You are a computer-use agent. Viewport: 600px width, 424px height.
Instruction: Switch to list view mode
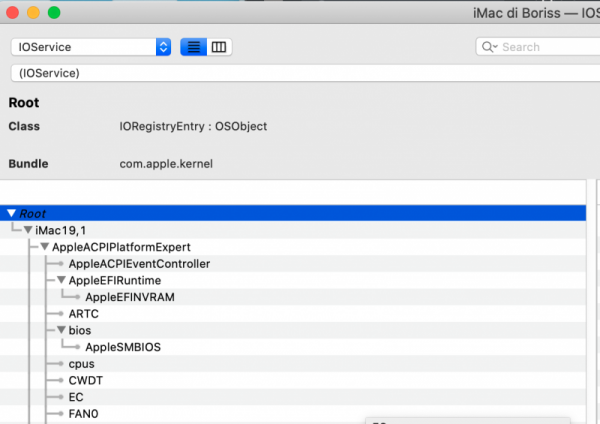click(x=194, y=47)
